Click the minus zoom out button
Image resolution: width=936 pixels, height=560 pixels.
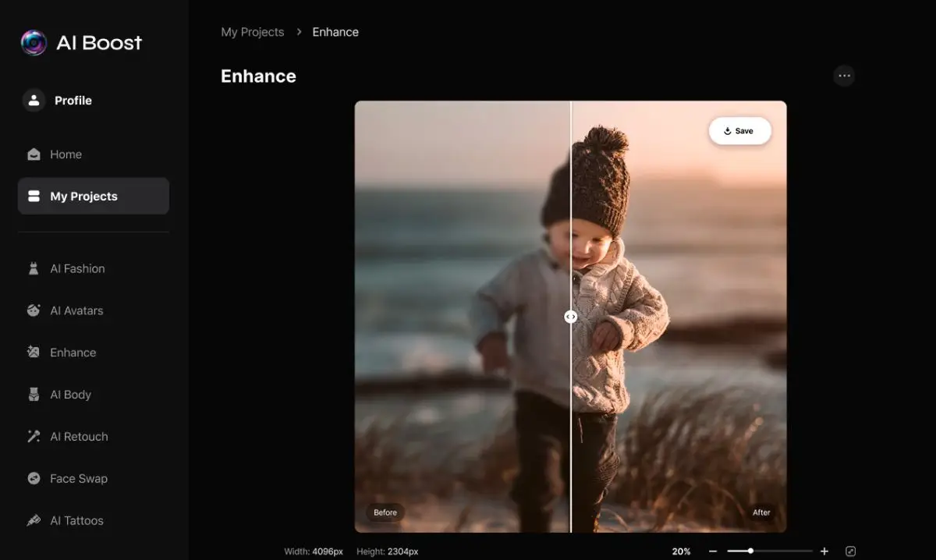713,551
